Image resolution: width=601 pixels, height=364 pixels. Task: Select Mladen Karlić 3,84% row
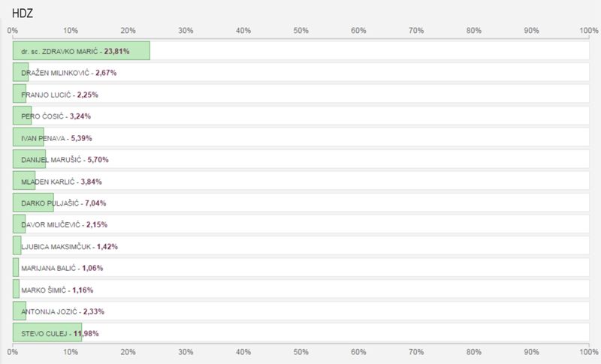[x=301, y=181]
